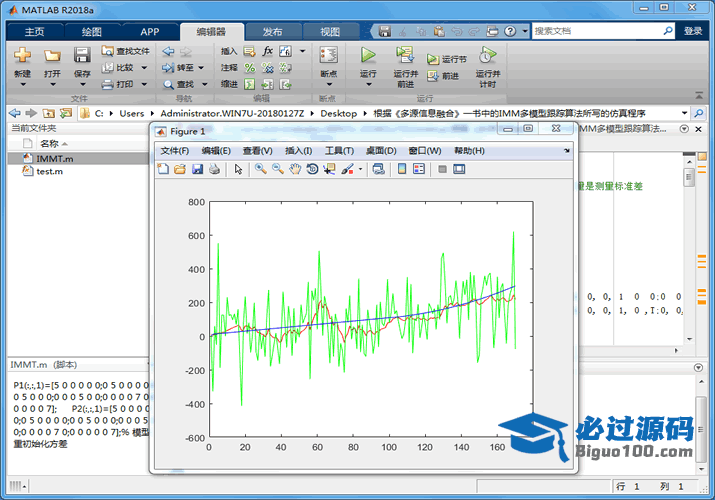
Task: Click the search documentation input field
Action: coord(597,31)
